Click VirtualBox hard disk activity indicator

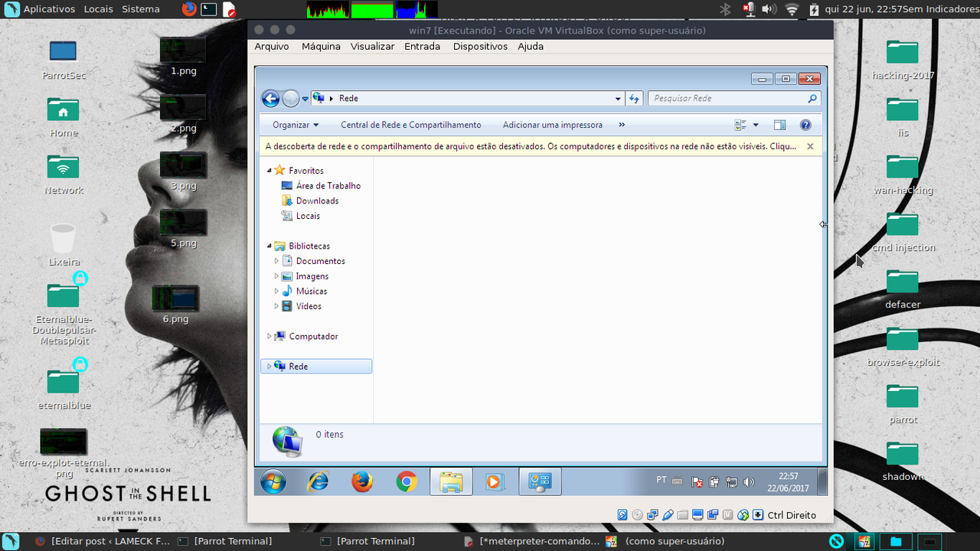(622, 515)
